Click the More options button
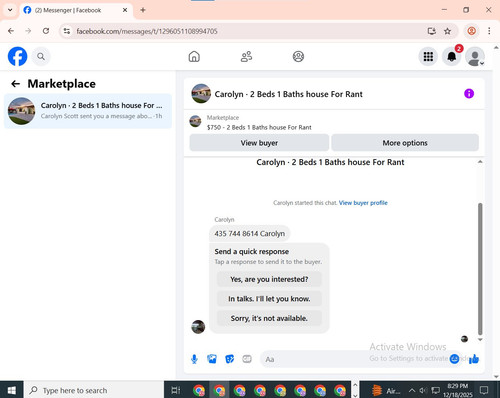500x398 pixels. point(405,143)
